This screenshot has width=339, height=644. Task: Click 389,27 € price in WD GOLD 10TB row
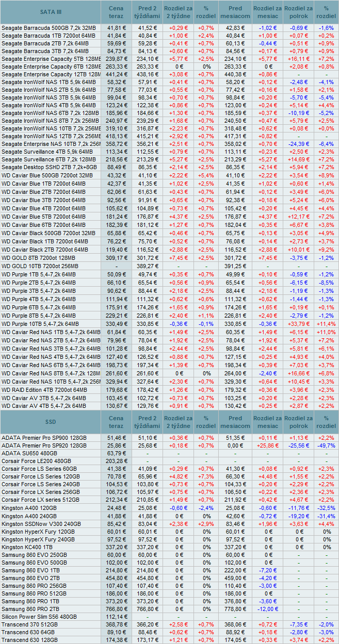[x=147, y=266]
